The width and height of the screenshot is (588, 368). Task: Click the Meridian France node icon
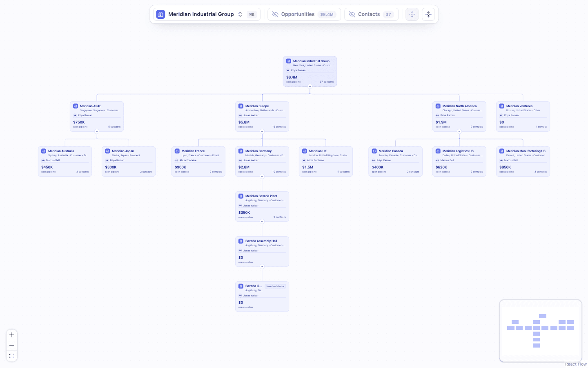point(177,151)
